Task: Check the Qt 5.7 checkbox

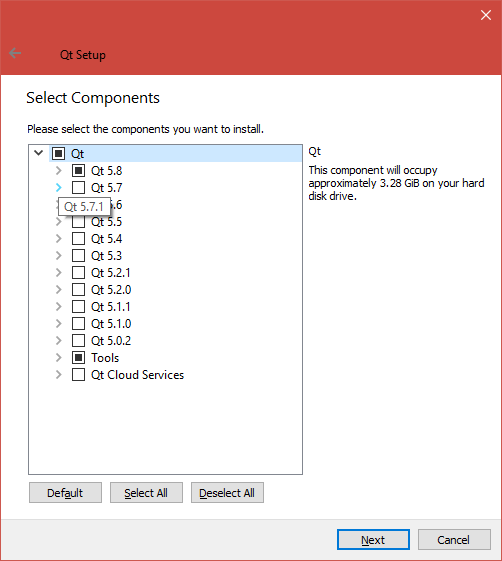Action: point(78,187)
